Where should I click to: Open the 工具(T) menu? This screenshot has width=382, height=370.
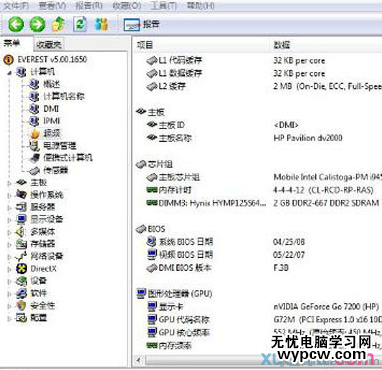click(163, 6)
